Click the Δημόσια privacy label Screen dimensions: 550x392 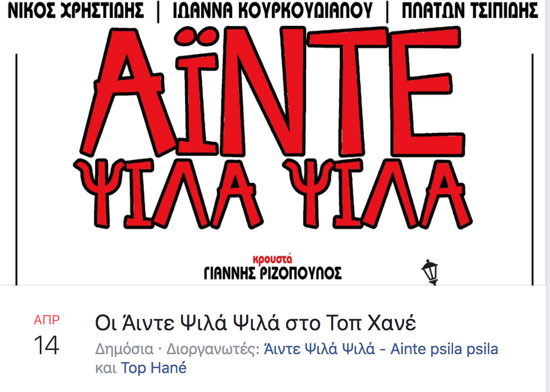(x=124, y=350)
